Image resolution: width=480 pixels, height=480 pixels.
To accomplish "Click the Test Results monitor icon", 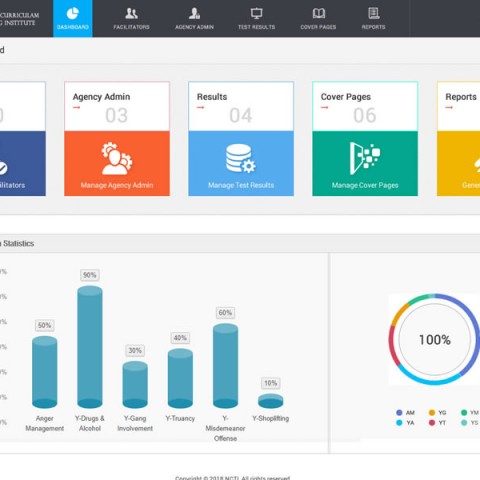I will tap(256, 13).
